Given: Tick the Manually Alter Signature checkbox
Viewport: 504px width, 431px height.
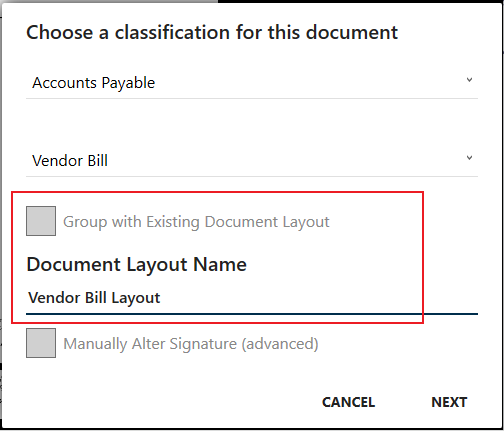Looking at the screenshot, I should (41, 343).
